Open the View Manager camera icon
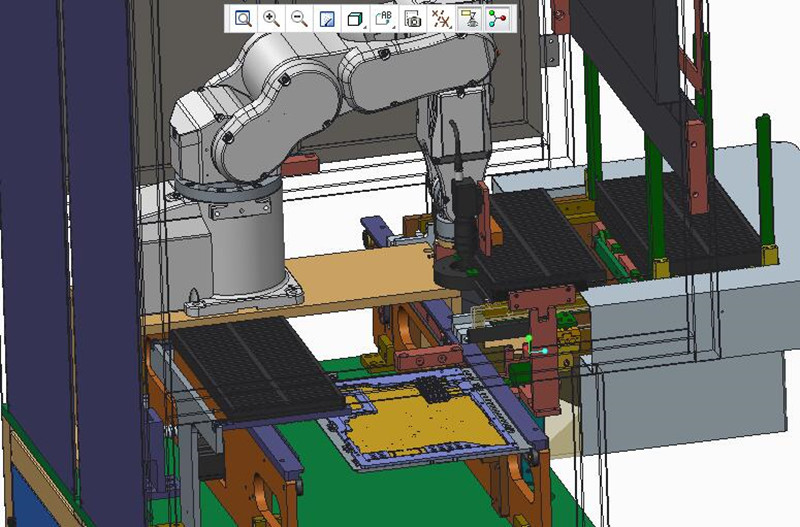Image resolution: width=800 pixels, height=527 pixels. [x=412, y=18]
